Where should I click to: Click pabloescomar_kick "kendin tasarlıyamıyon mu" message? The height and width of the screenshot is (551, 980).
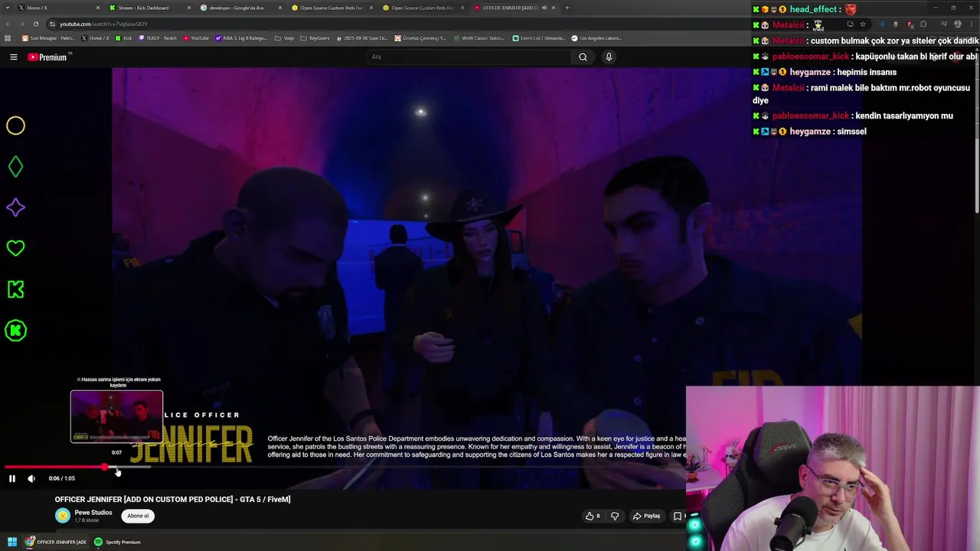point(904,116)
